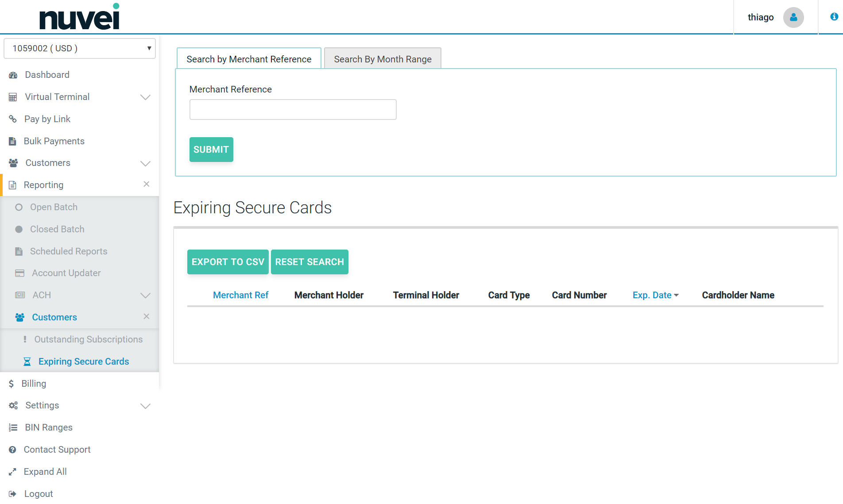Click the Pay by Link chain icon
Screen dimensions: 843x504
pyautogui.click(x=13, y=119)
